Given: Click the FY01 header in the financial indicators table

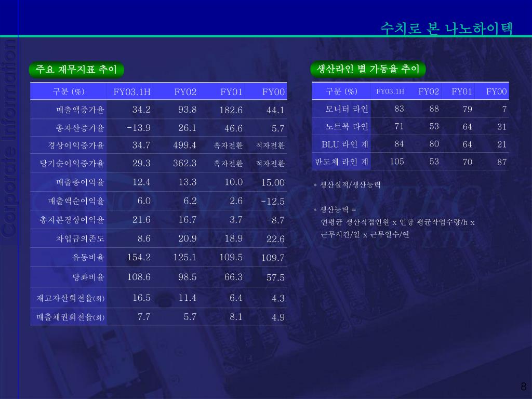Looking at the screenshot, I should [x=231, y=92].
